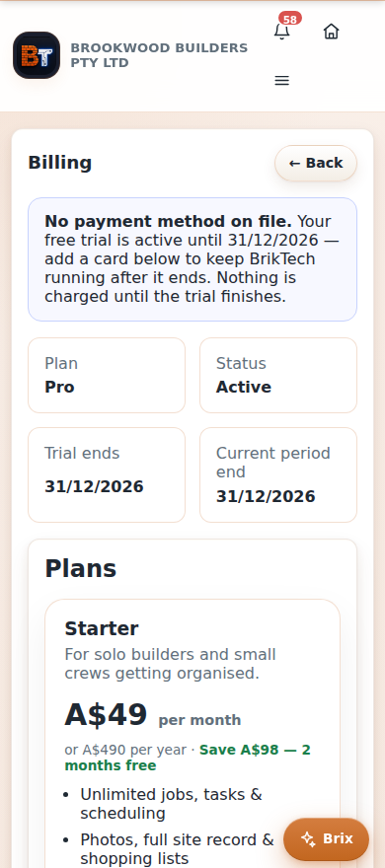Open the hamburger menu

[x=282, y=81]
